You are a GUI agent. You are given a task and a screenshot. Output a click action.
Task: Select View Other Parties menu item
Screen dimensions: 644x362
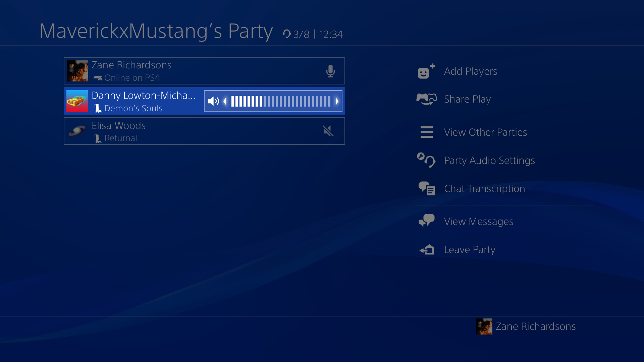[485, 132]
